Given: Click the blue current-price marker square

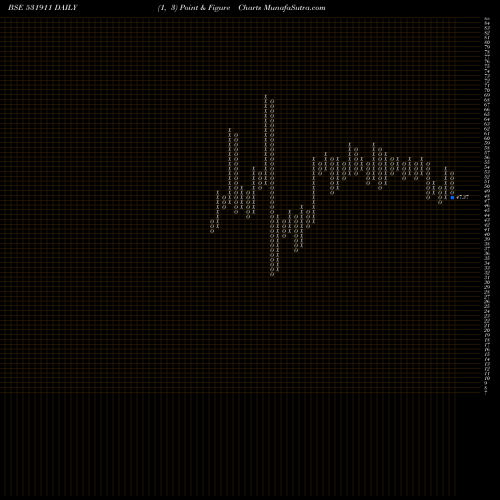Looking at the screenshot, I should pyautogui.click(x=452, y=197).
